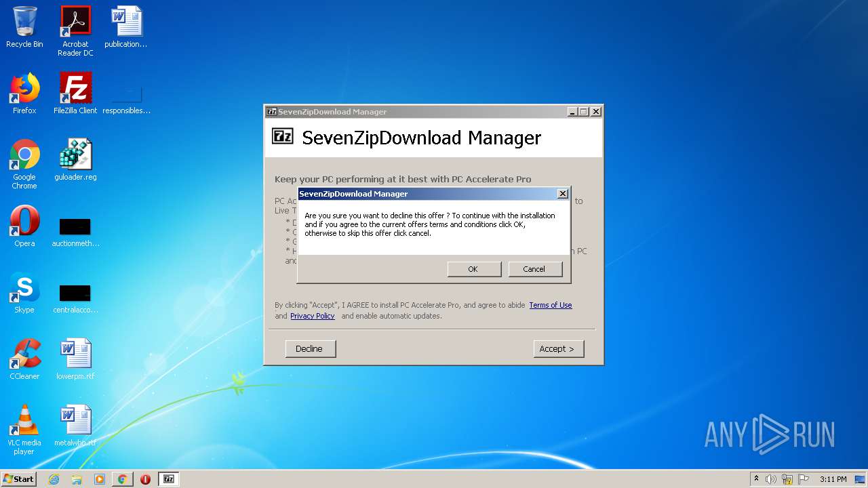Confirm the dialog with OK
Screen dimensions: 868x488
pos(474,269)
